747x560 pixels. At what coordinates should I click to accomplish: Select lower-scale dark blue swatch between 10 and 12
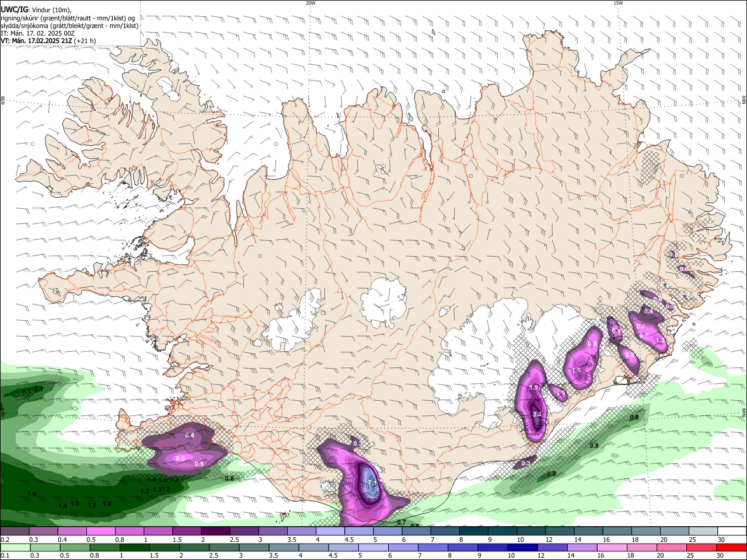click(x=523, y=547)
